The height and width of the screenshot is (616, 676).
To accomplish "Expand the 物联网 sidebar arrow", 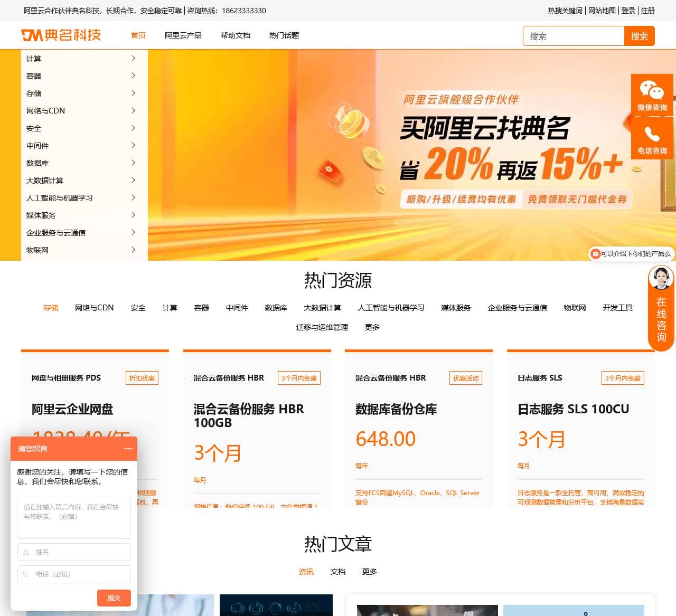I will tap(133, 250).
